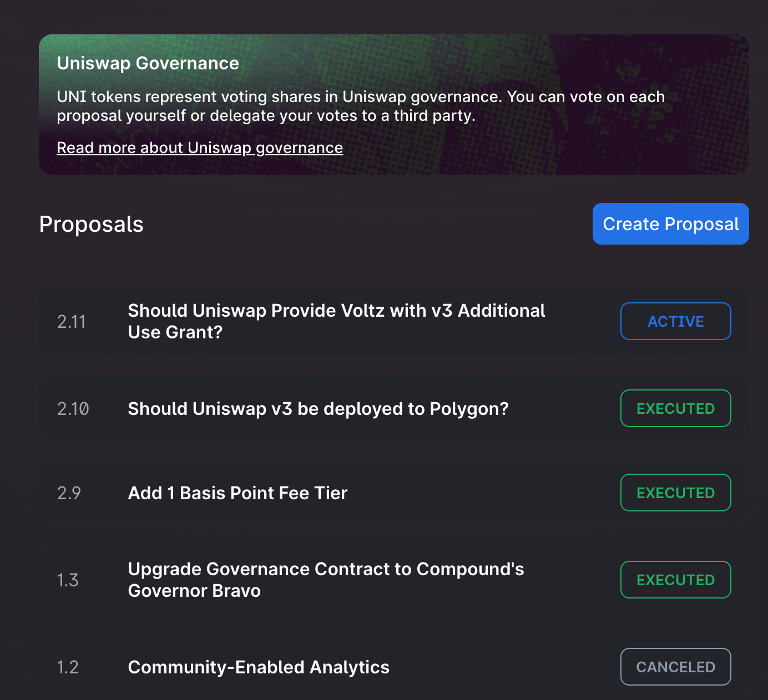View the Upgrade Governance Contract to Governor Bravo proposal
This screenshot has height=700, width=768.
(x=393, y=580)
